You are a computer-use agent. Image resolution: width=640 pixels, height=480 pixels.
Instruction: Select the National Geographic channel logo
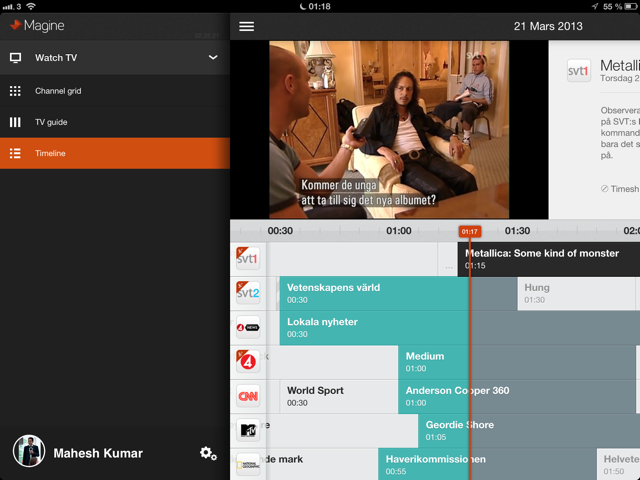click(x=248, y=464)
